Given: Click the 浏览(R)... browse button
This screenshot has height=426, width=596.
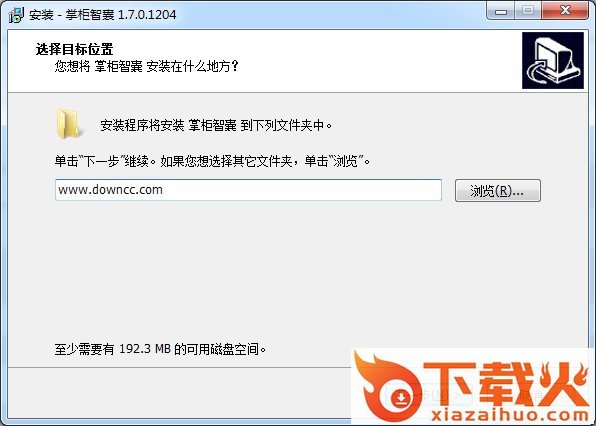Looking at the screenshot, I should (498, 190).
